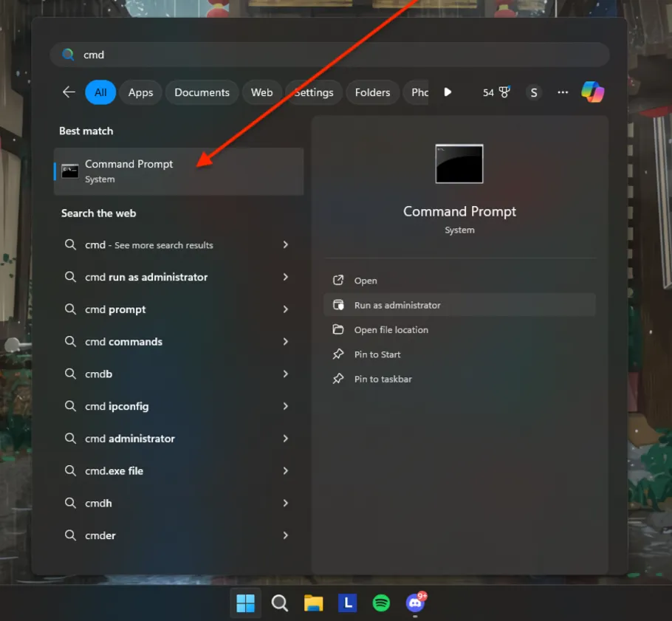This screenshot has height=621, width=672.
Task: Select the All filter tab
Action: (x=100, y=92)
